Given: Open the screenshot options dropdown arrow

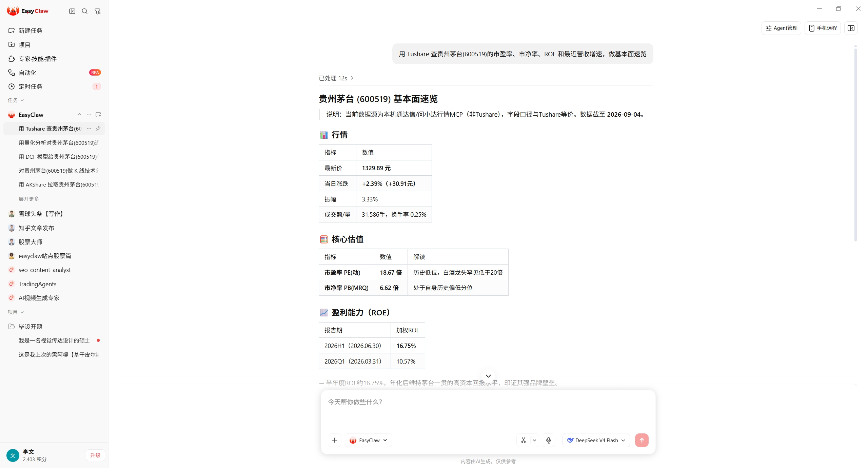Looking at the screenshot, I should click(x=535, y=440).
